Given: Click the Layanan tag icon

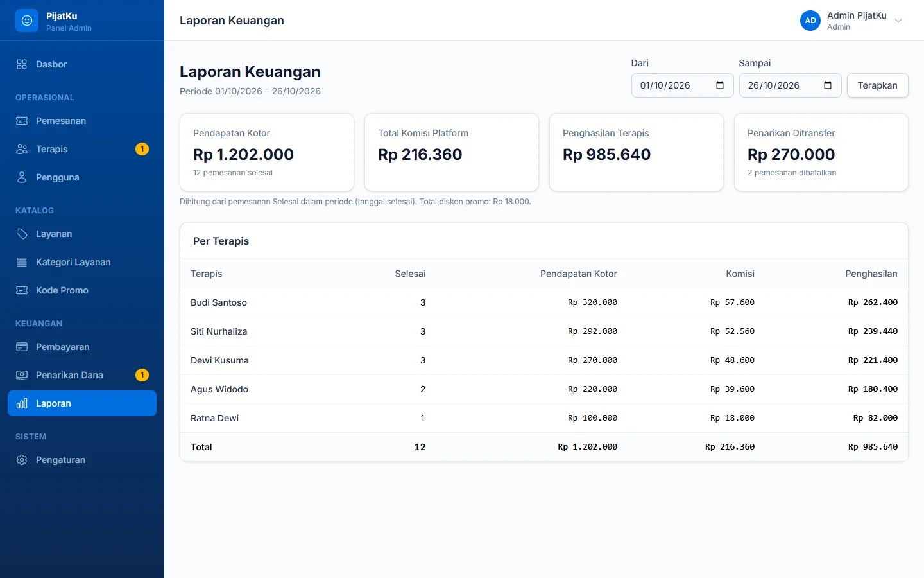Looking at the screenshot, I should click(x=22, y=234).
